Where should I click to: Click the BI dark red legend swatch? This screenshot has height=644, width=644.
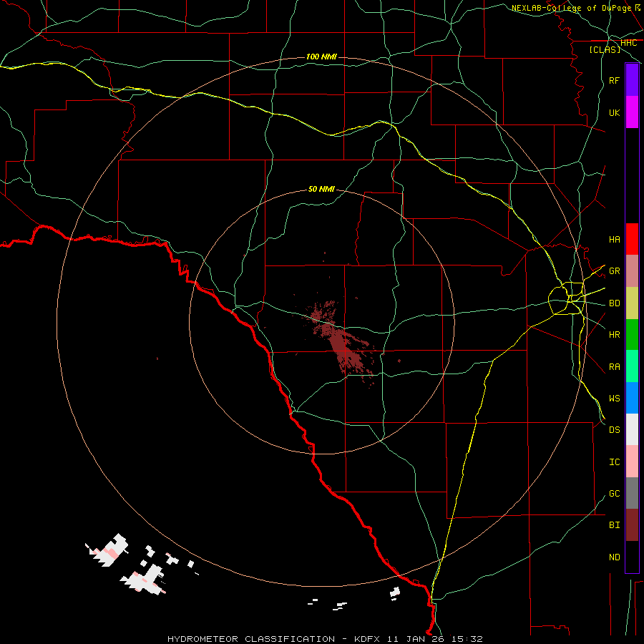(632, 525)
